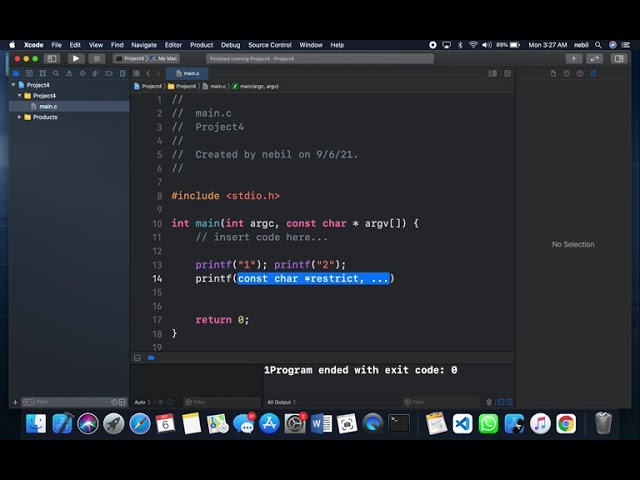Open the Symbol navigator
The image size is (640, 480).
(42, 73)
